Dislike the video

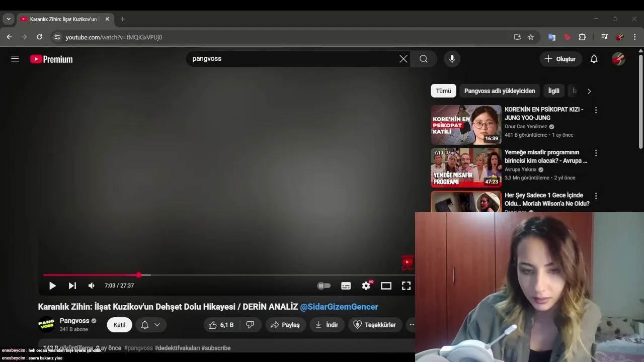coord(250,325)
